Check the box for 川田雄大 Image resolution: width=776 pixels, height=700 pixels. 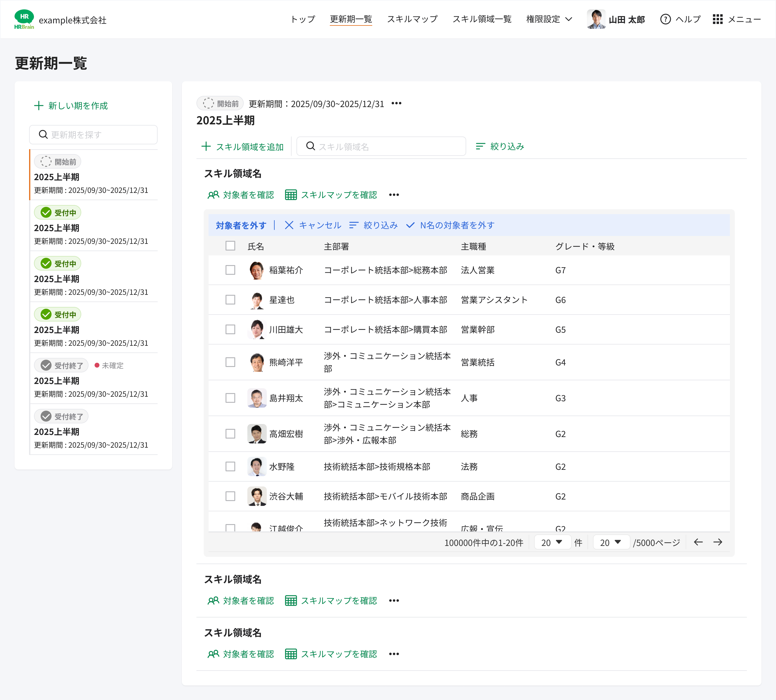pos(230,330)
